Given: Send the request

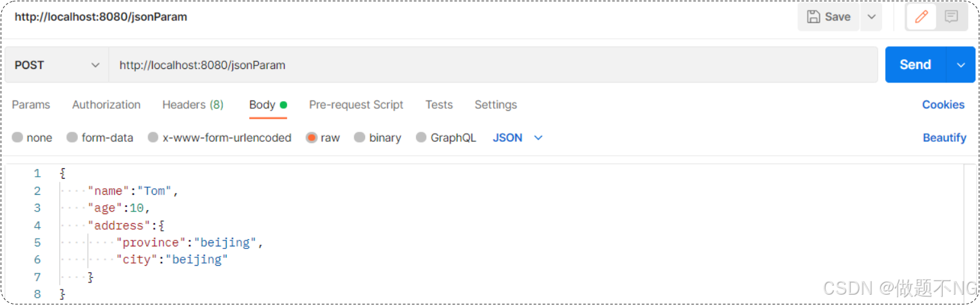Looking at the screenshot, I should click(915, 64).
